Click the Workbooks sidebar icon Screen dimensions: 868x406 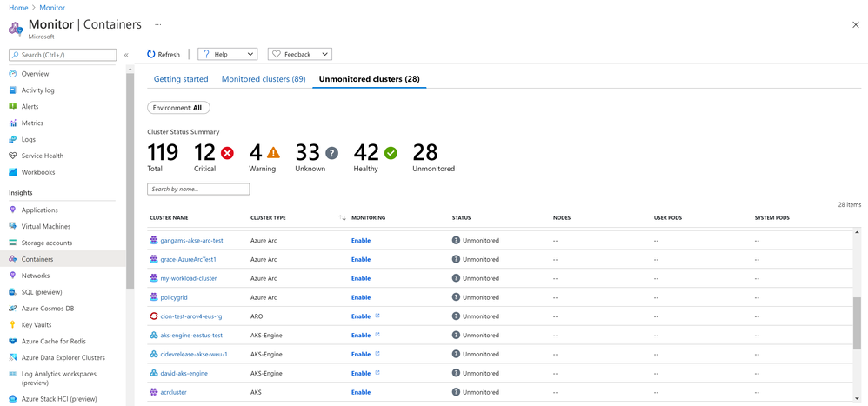pyautogui.click(x=13, y=172)
